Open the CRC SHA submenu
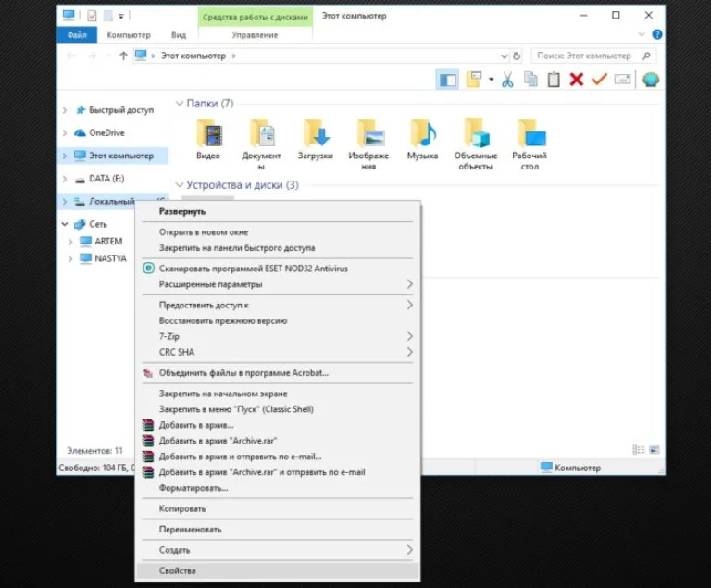The image size is (711, 588). click(278, 352)
